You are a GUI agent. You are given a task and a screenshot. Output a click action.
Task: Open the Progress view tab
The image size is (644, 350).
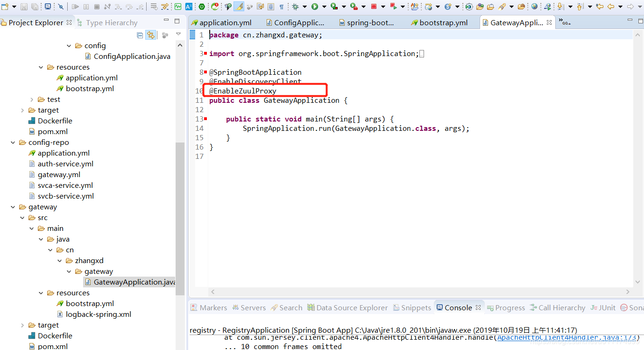click(506, 307)
